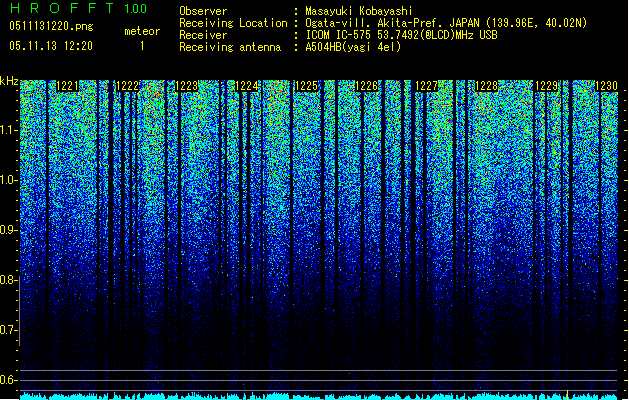Click the 0.9 frequency axis label

click(8, 230)
